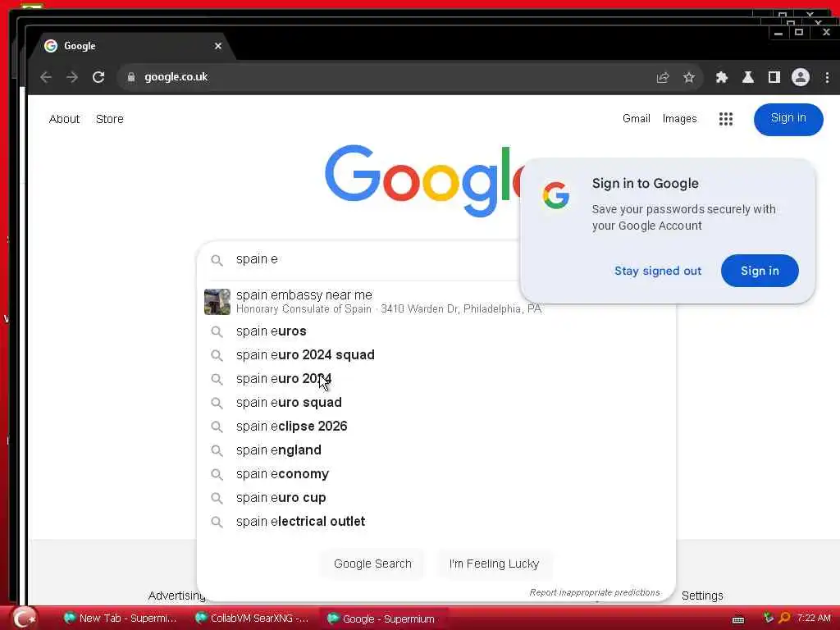Viewport: 840px width, 630px height.
Task: Open the Extensions puzzle icon
Action: click(722, 77)
